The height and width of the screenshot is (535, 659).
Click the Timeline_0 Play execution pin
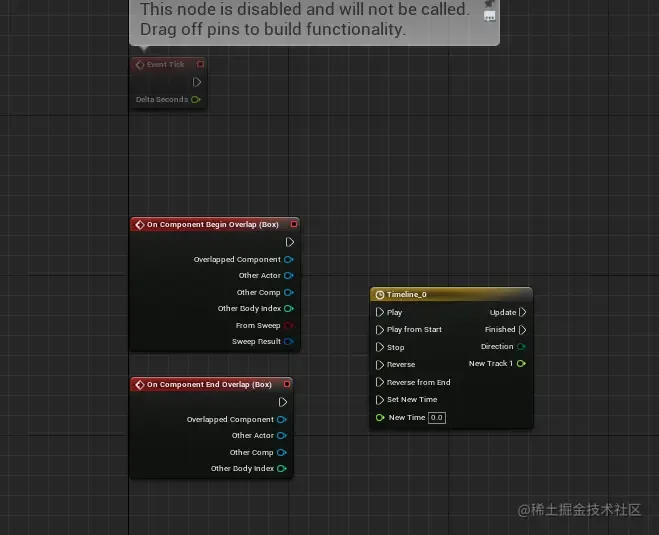point(380,312)
